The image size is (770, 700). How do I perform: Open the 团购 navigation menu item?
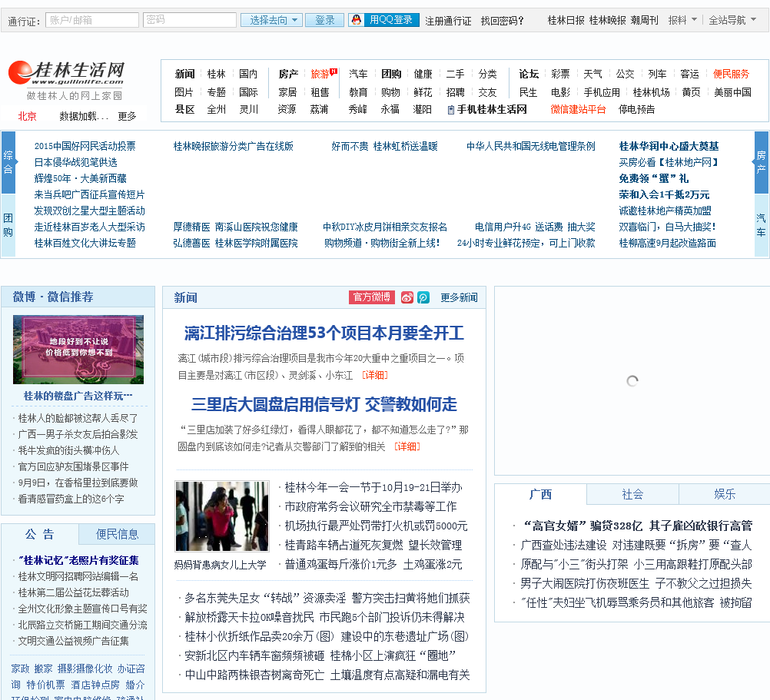(x=391, y=74)
